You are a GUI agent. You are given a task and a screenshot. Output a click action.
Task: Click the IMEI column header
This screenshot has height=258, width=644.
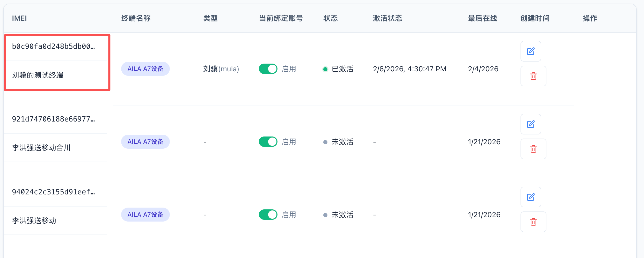point(19,18)
